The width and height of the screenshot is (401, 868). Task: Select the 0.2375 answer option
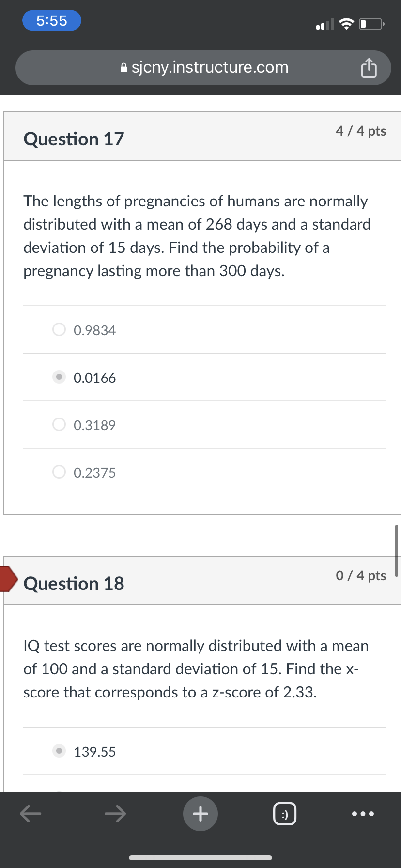click(x=59, y=472)
